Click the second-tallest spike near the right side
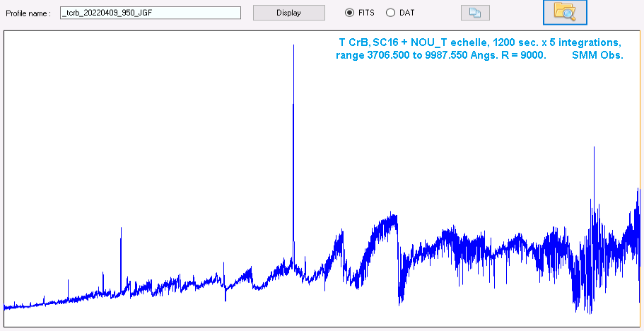This screenshot has width=644, height=331. point(594,150)
